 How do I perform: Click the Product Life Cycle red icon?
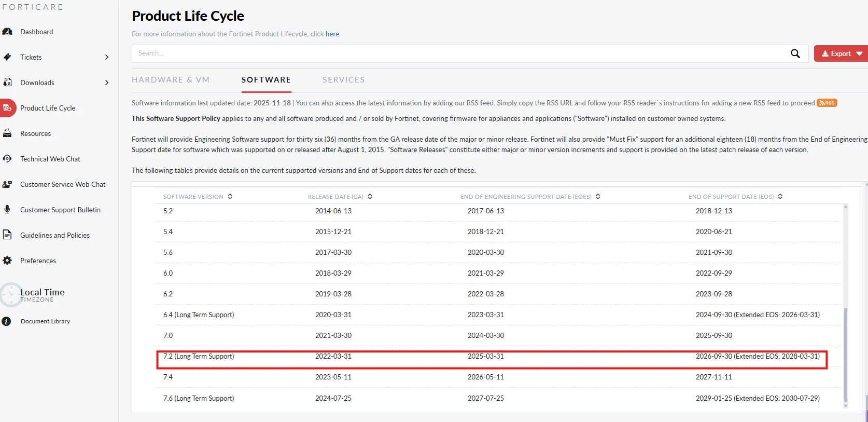(x=7, y=108)
